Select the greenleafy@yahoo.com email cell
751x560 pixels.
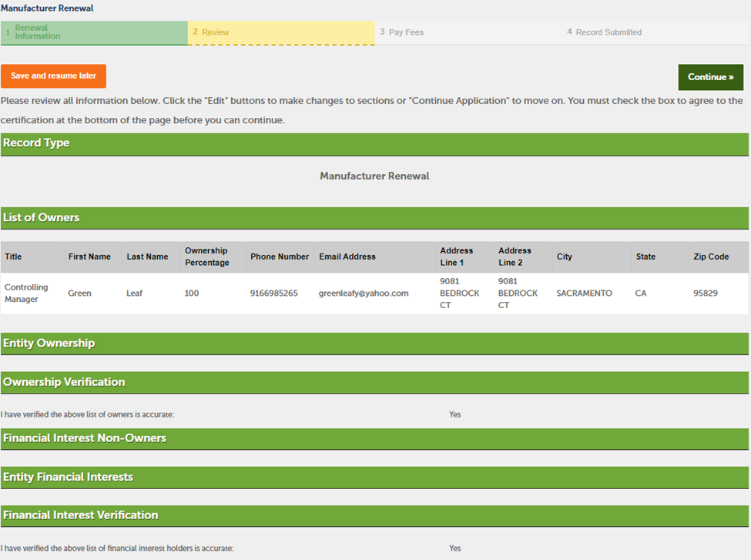(364, 293)
